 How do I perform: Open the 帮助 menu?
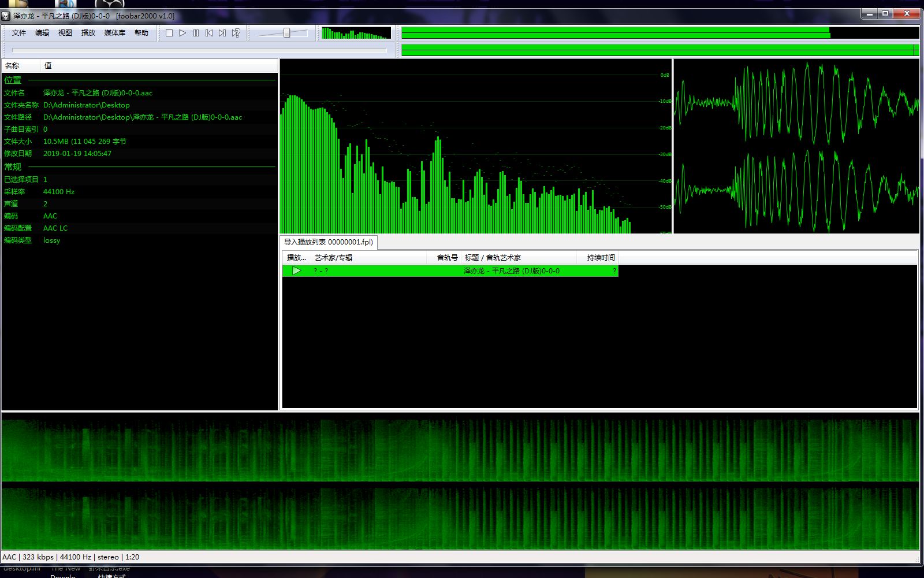[141, 33]
